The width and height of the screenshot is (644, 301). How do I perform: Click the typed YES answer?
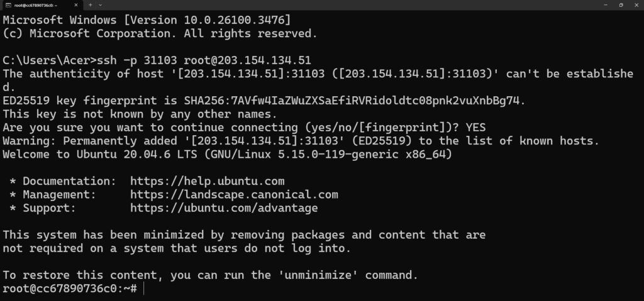[475, 128]
